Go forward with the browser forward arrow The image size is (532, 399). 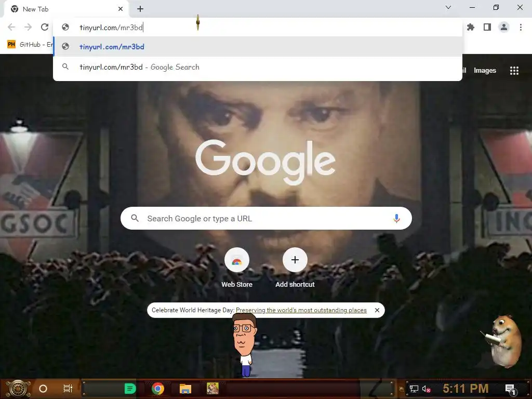[28, 27]
